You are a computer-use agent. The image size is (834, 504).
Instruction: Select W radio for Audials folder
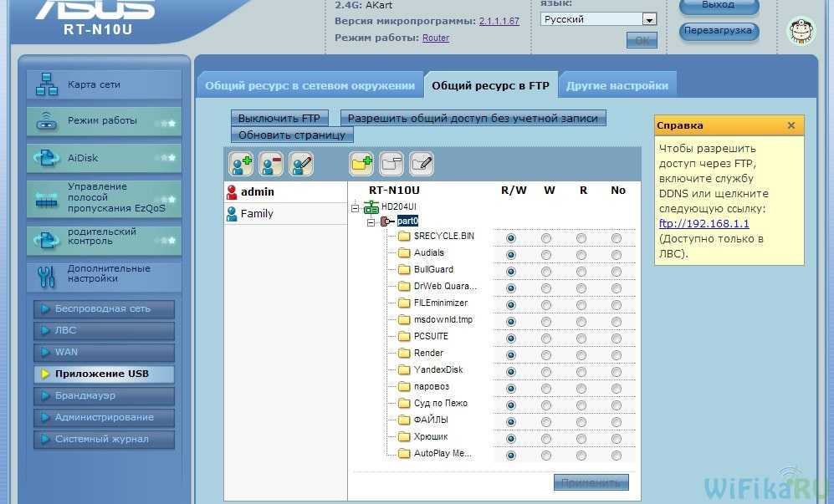pyautogui.click(x=546, y=255)
